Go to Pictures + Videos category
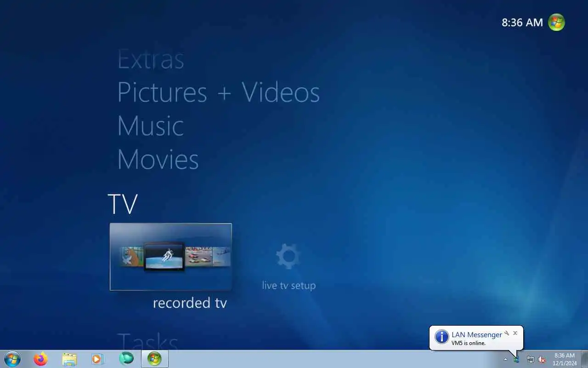Screen dimensions: 588x368 pos(218,92)
